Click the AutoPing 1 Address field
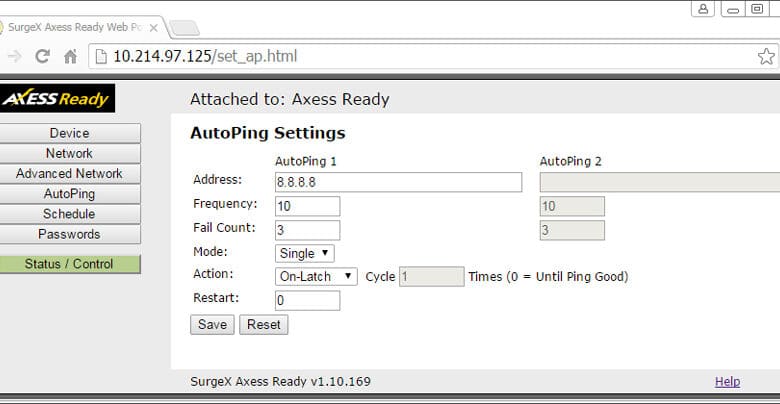This screenshot has width=780, height=404. 398,182
